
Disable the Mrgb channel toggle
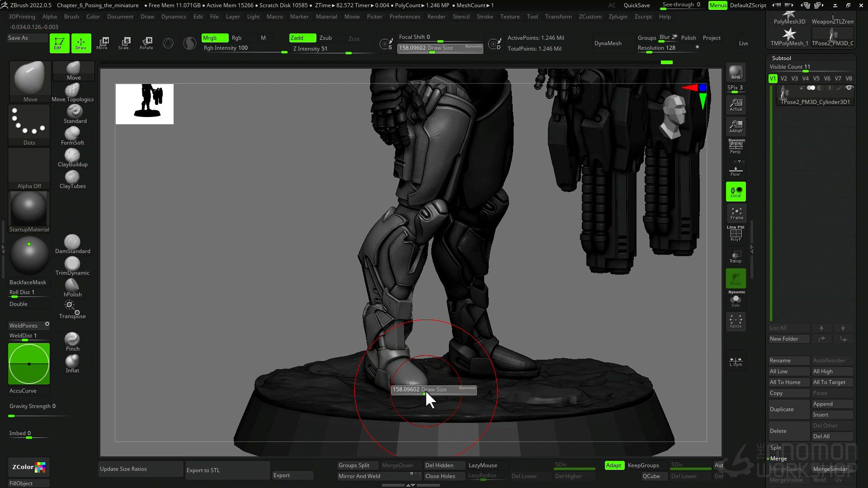[x=214, y=38]
